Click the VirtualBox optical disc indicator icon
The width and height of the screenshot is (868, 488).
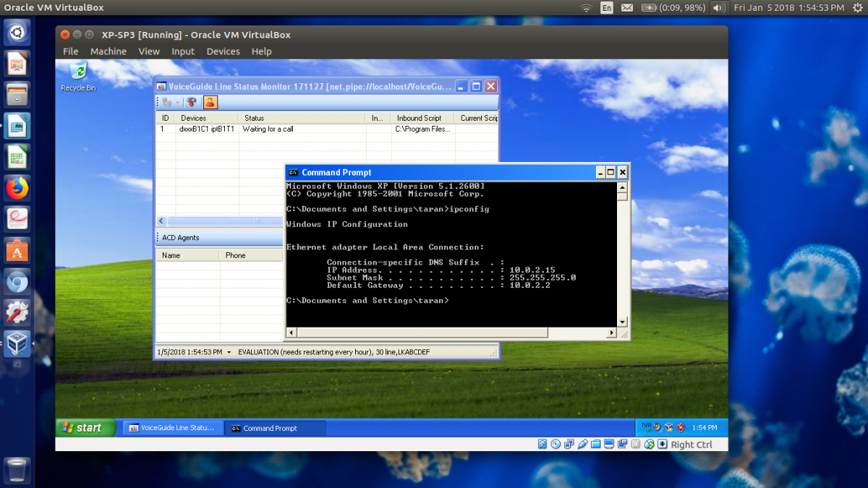[556, 444]
